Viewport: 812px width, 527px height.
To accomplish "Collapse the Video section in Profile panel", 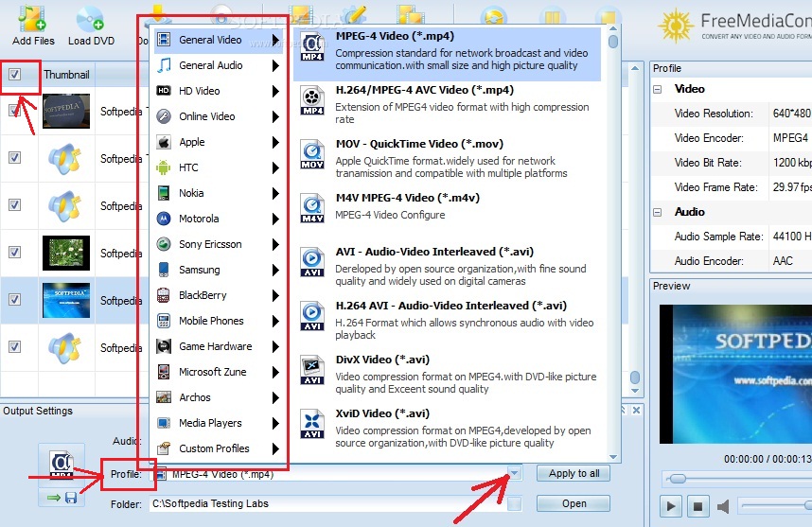I will 657,89.
